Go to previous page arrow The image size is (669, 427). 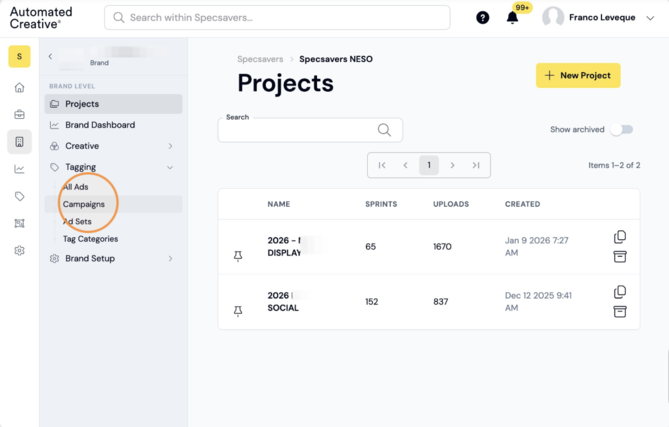pyautogui.click(x=405, y=165)
